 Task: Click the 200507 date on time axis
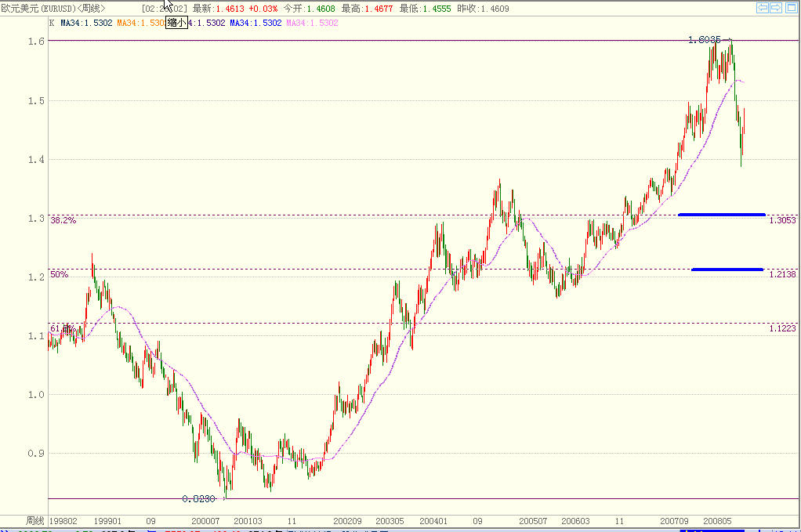pos(533,521)
